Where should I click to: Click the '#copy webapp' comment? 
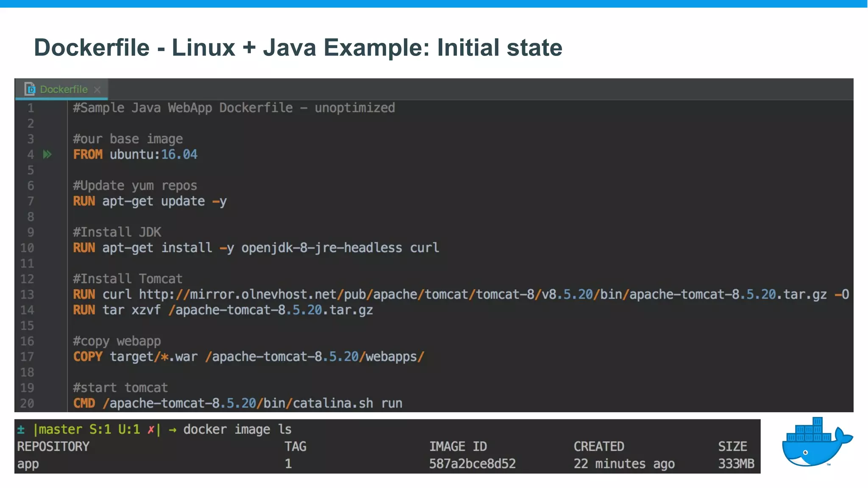(117, 341)
